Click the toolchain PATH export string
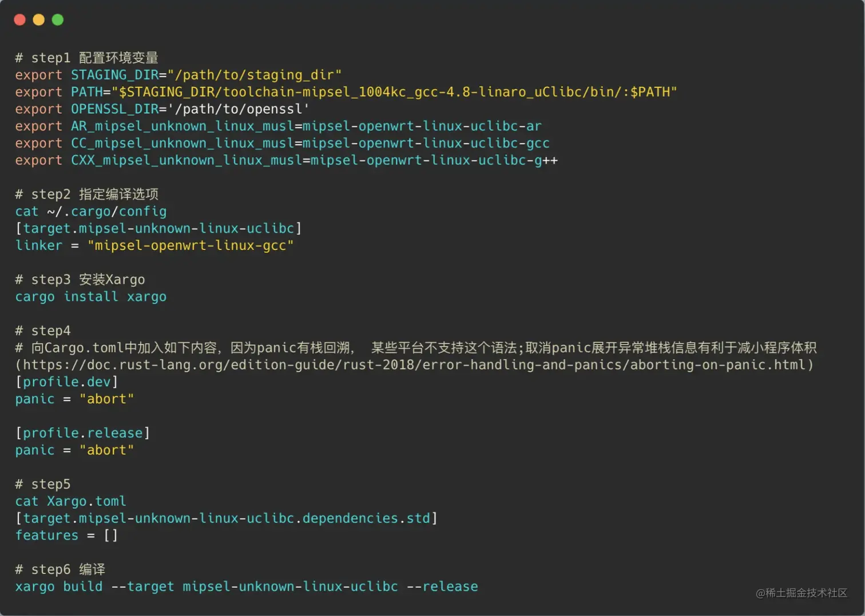The width and height of the screenshot is (865, 616). point(395,92)
